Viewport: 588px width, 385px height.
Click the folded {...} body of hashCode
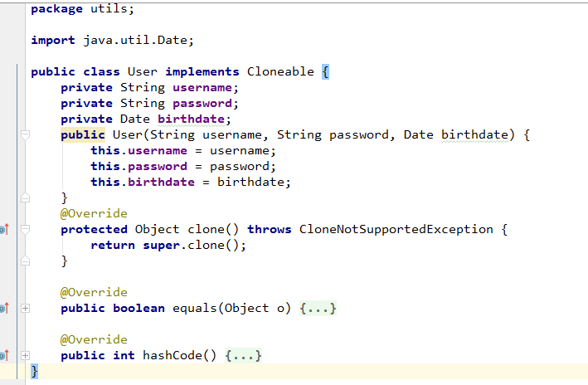243,355
